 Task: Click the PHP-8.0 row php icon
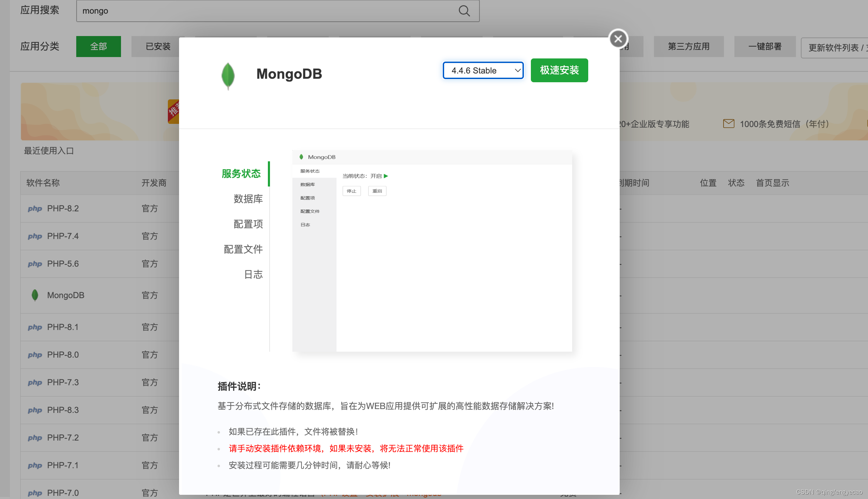(35, 355)
